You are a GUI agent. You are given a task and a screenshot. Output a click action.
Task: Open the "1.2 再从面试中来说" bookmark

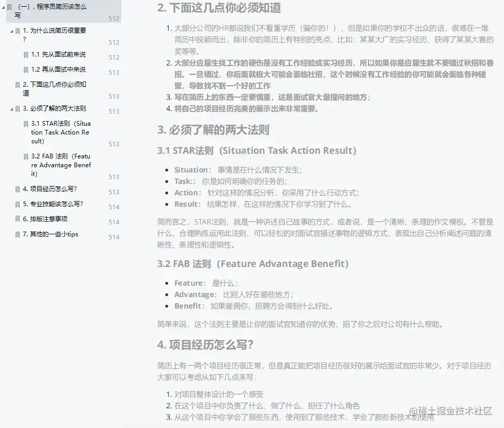(x=59, y=70)
